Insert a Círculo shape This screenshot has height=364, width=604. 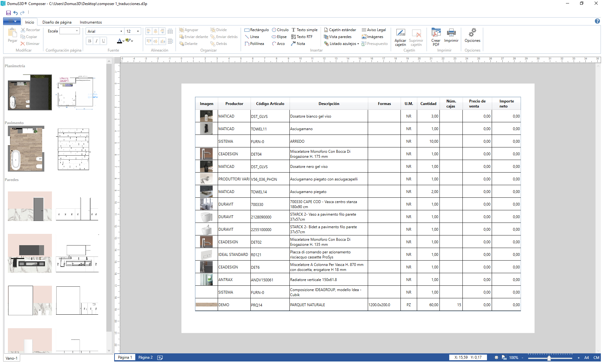(280, 30)
